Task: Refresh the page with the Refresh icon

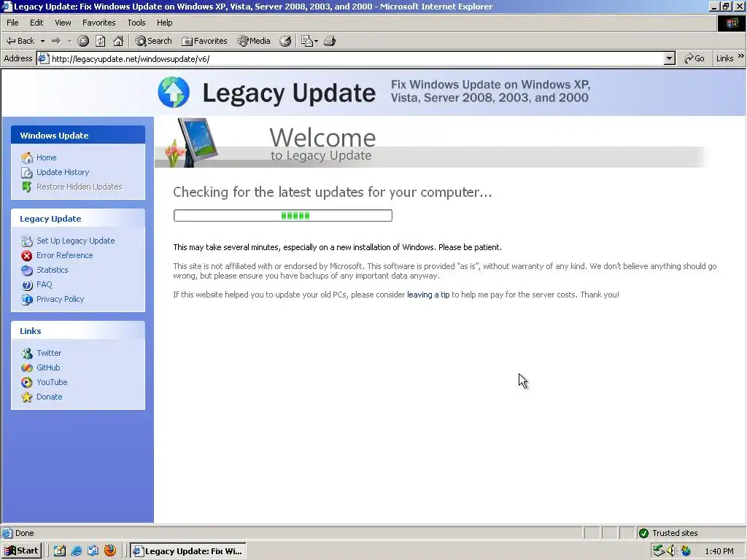Action: pos(101,41)
